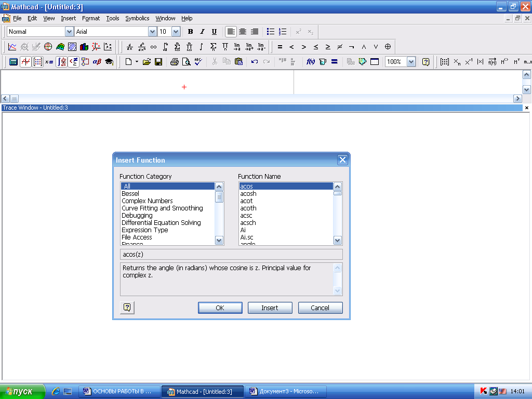
Task: Insert the derivative operator icon
Action: pyautogui.click(x=129, y=47)
